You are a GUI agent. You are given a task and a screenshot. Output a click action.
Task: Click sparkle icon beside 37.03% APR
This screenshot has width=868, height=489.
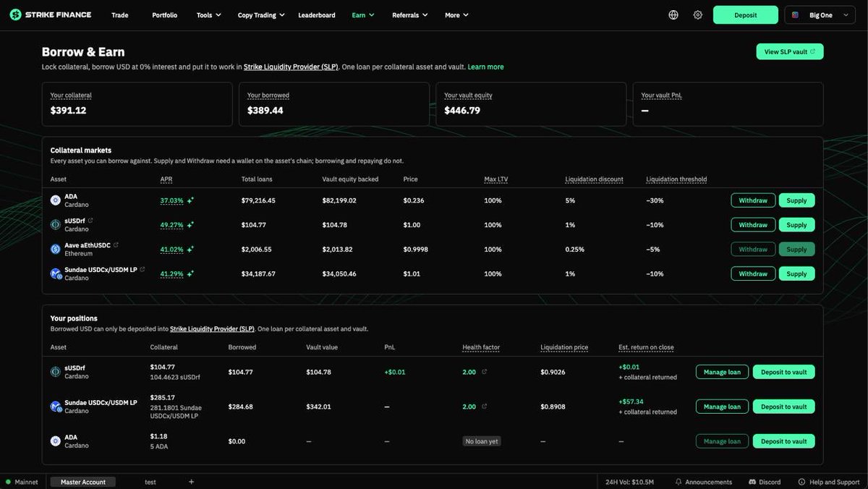(x=190, y=200)
